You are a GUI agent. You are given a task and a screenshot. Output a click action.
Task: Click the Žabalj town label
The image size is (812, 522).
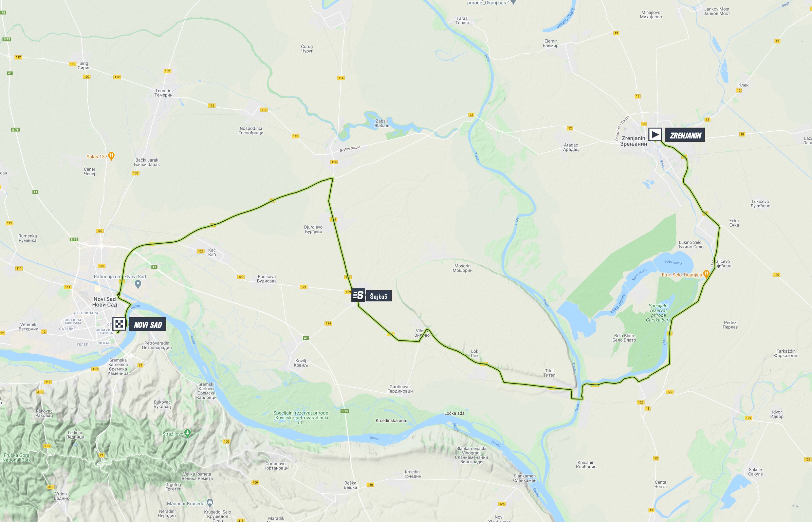pyautogui.click(x=382, y=123)
